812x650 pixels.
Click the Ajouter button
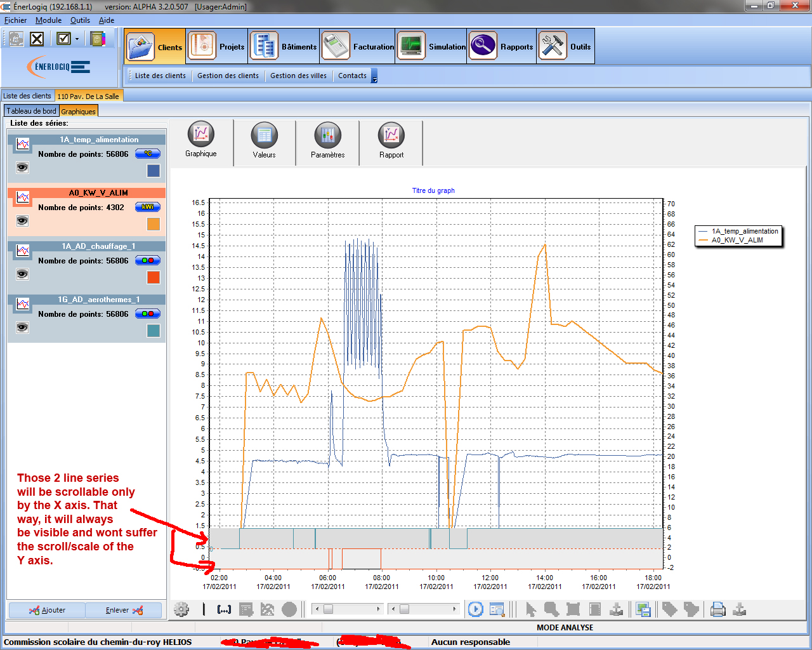click(47, 610)
